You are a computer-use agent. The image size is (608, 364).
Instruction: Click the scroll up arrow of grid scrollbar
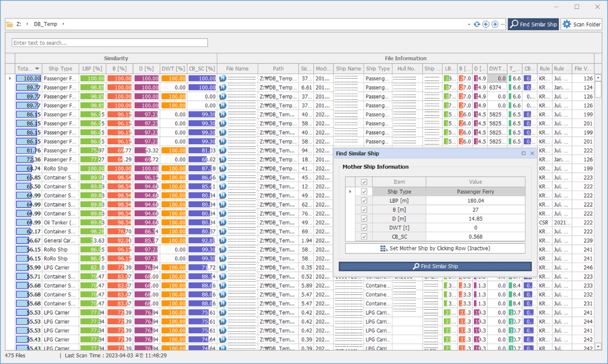point(598,78)
